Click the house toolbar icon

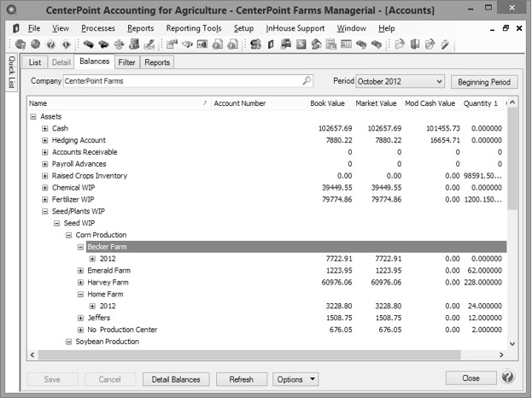[316, 44]
